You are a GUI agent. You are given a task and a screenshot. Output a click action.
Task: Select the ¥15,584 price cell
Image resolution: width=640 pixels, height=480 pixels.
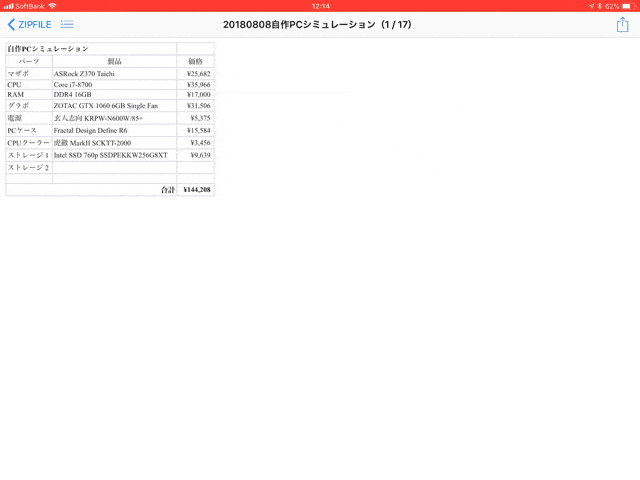[x=196, y=130]
